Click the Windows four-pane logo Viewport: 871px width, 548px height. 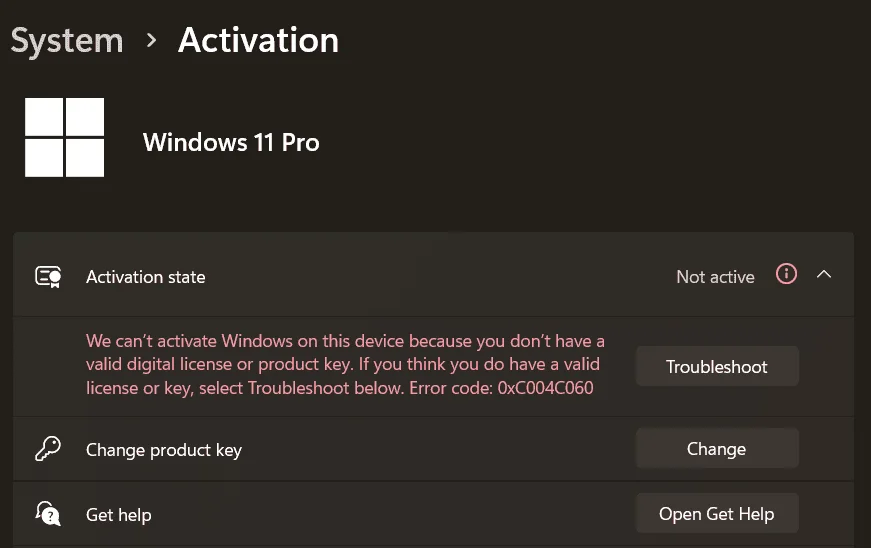click(x=64, y=137)
